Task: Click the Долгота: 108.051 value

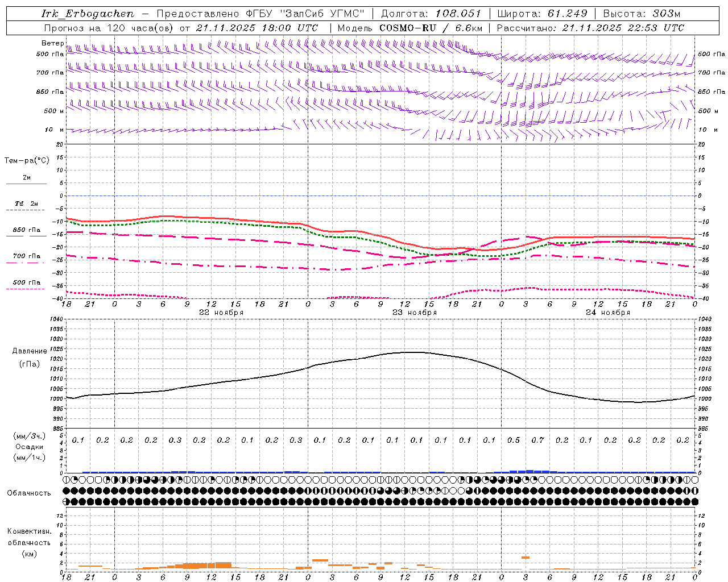Action: (x=431, y=14)
